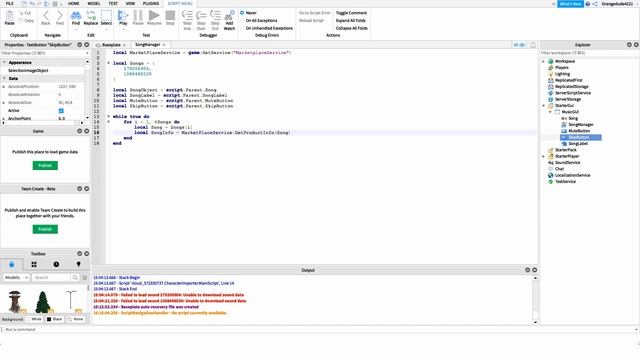
Task: Select Black toolbox background option
Action: click(x=55, y=319)
